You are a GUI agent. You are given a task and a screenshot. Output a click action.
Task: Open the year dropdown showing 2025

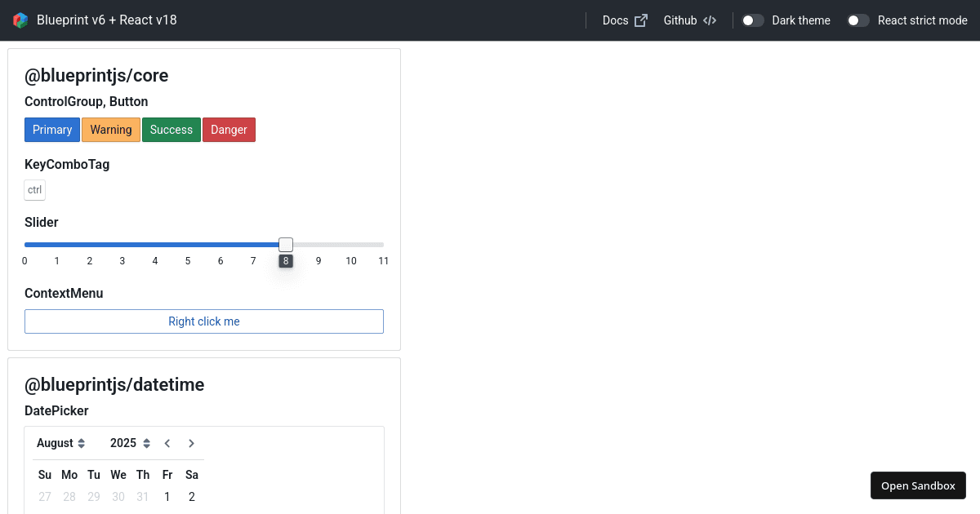130,443
